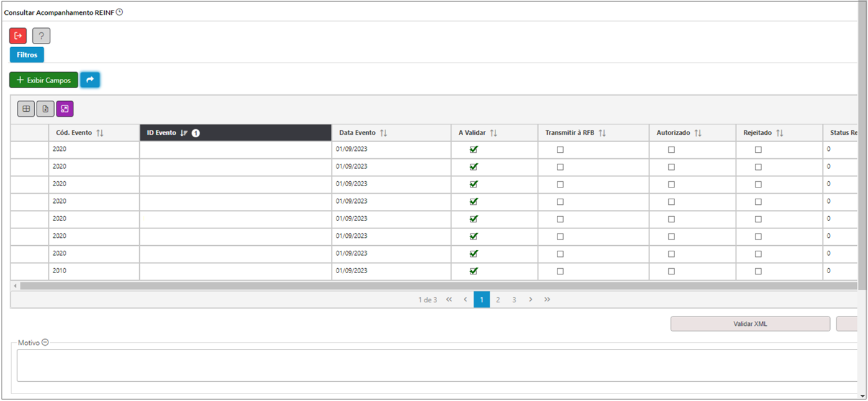Click the blue share arrow button

point(90,80)
